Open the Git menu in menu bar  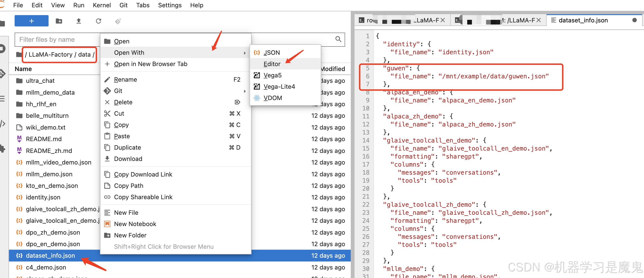click(124, 5)
